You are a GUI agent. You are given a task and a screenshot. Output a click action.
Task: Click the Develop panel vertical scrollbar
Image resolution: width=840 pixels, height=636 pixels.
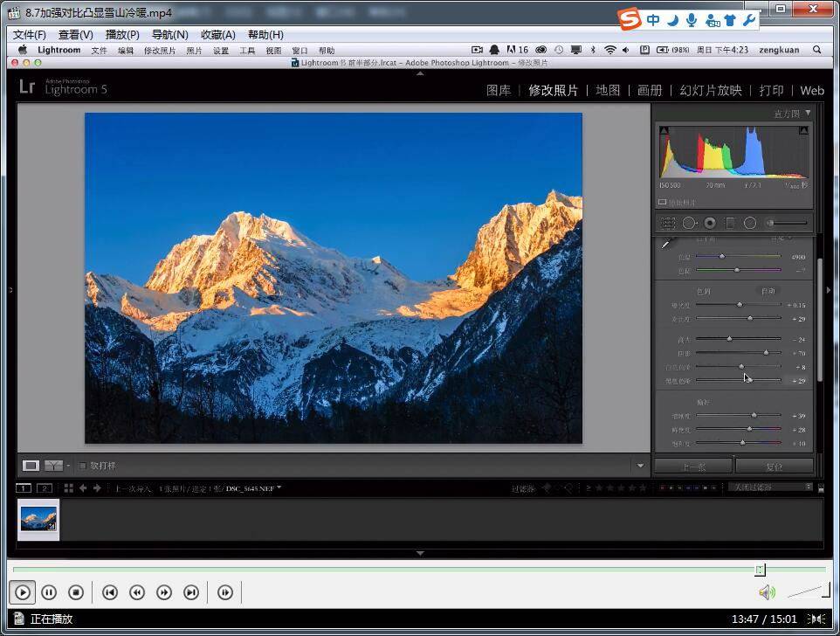click(820, 320)
